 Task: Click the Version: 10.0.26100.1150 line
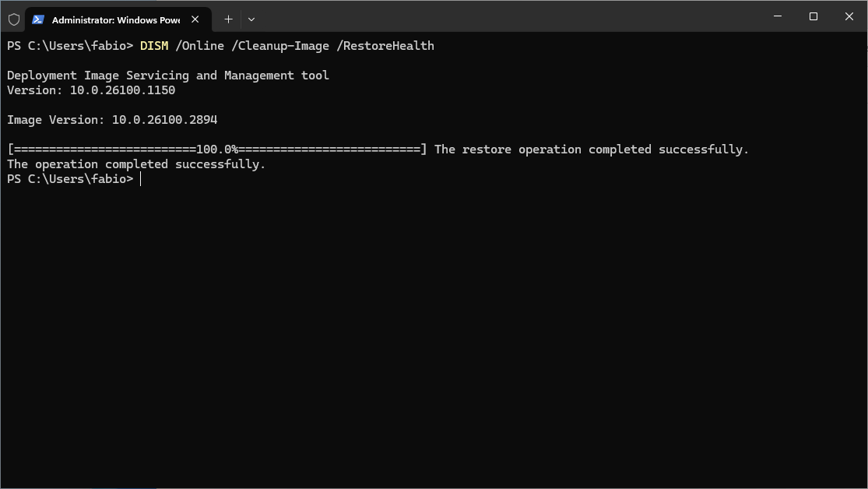tap(91, 90)
